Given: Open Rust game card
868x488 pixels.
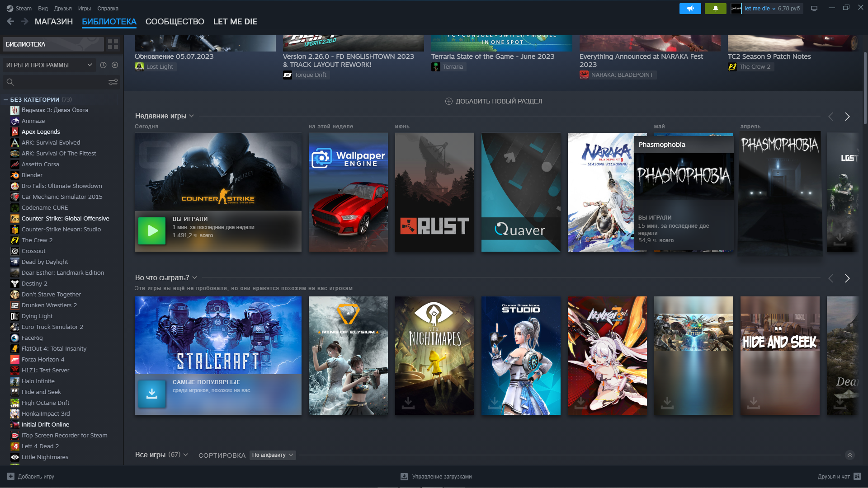Looking at the screenshot, I should pyautogui.click(x=434, y=192).
